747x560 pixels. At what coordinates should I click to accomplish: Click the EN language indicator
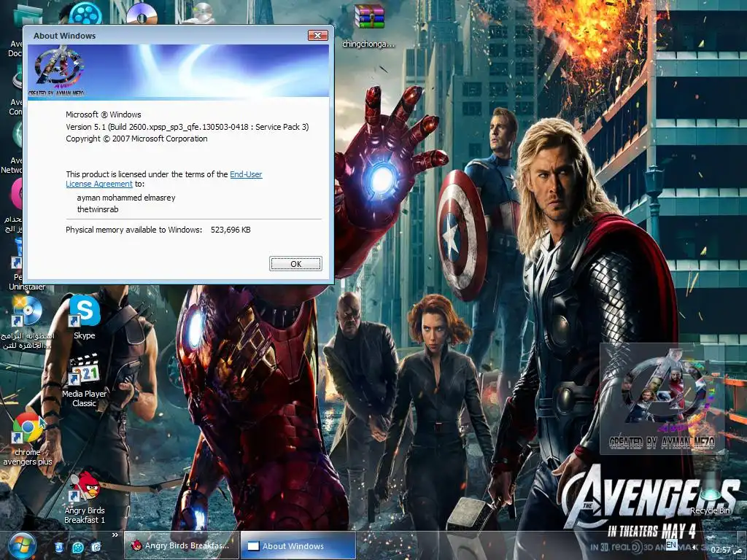click(671, 545)
